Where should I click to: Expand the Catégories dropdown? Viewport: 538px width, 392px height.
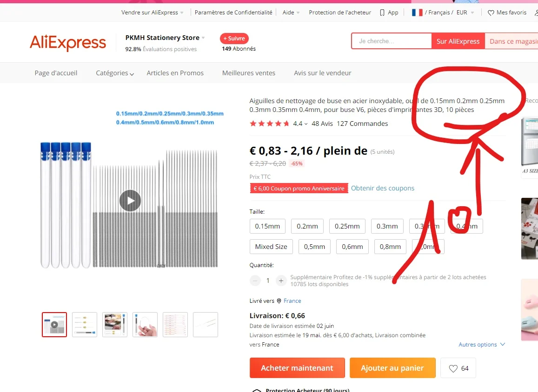[115, 73]
